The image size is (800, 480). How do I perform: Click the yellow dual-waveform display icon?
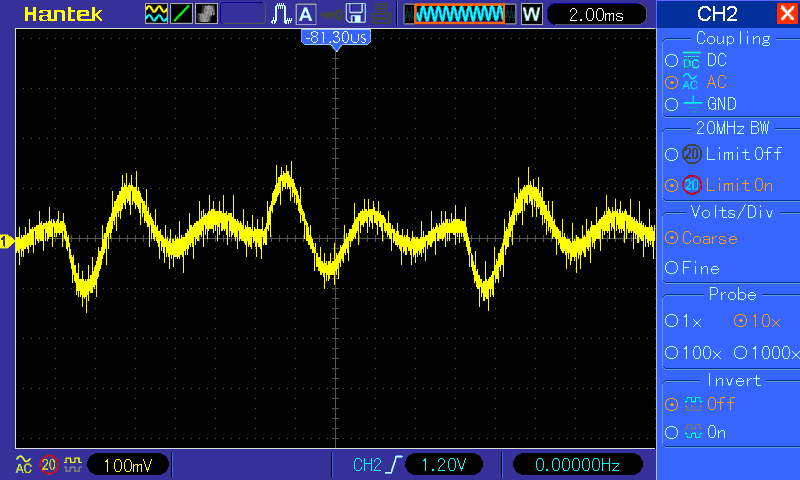click(x=156, y=14)
